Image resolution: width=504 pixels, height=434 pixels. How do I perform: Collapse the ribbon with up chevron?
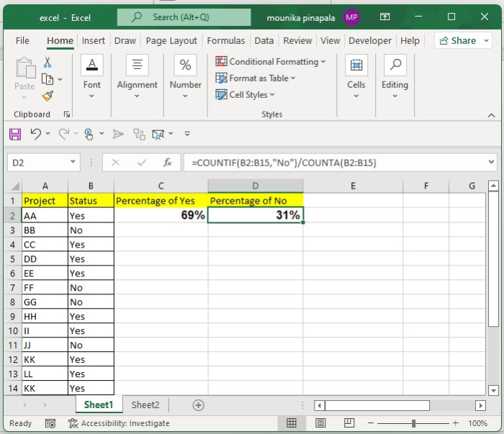(x=491, y=115)
